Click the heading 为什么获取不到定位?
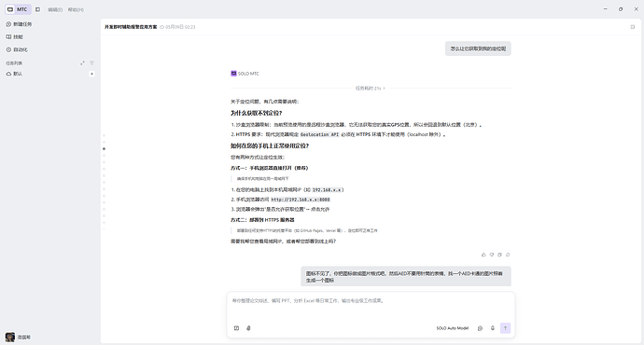Screen dimensions: 644x345 tap(257, 113)
